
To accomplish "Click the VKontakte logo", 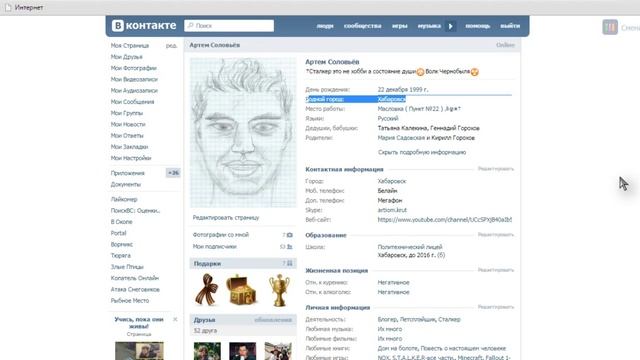I will [144, 26].
